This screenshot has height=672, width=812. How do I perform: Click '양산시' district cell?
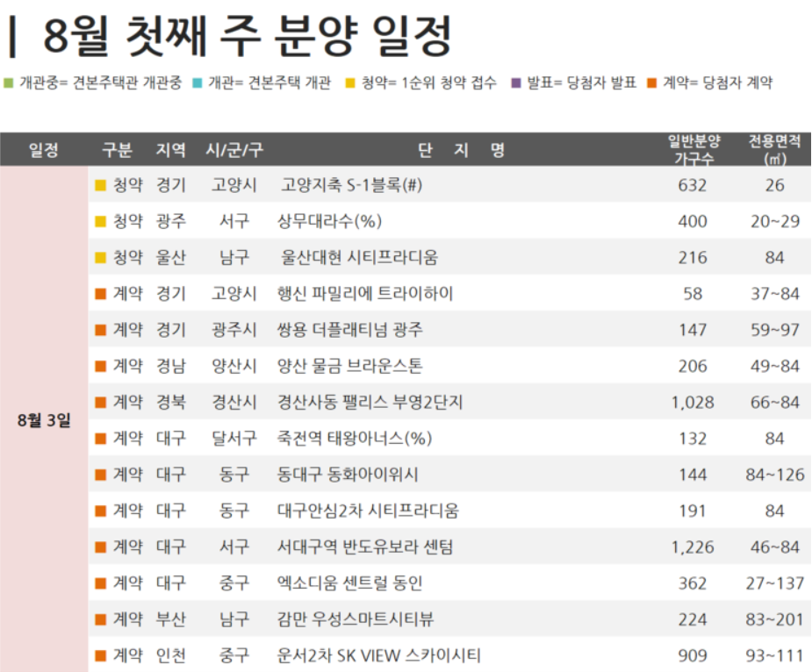point(234,366)
